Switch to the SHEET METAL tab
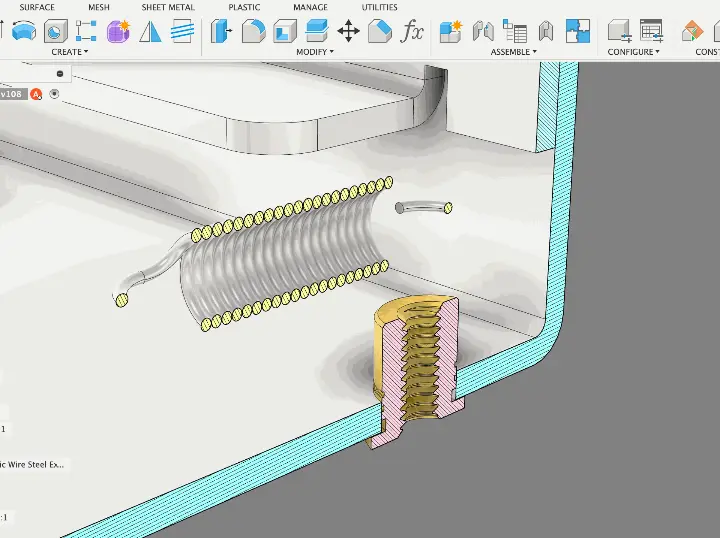This screenshot has width=720, height=538. [167, 7]
